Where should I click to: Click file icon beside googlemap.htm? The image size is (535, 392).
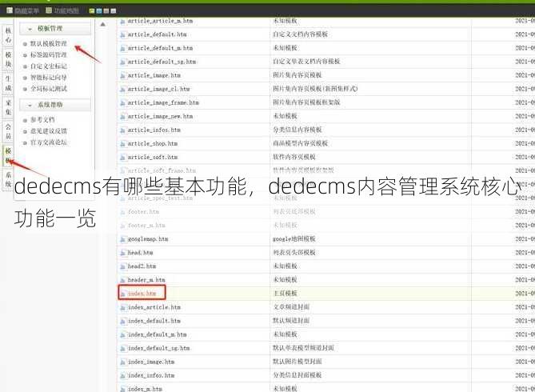123,239
